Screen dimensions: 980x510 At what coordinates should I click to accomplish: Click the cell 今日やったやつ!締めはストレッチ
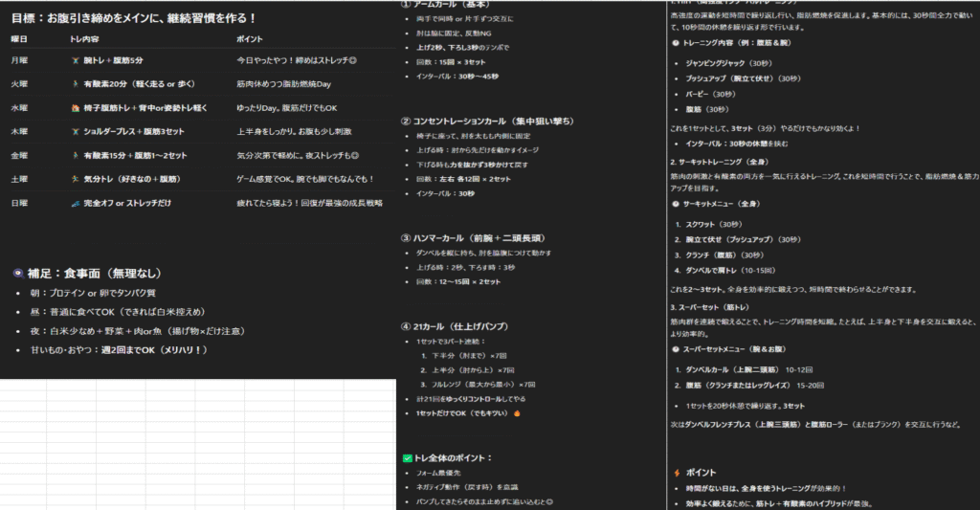[297, 60]
